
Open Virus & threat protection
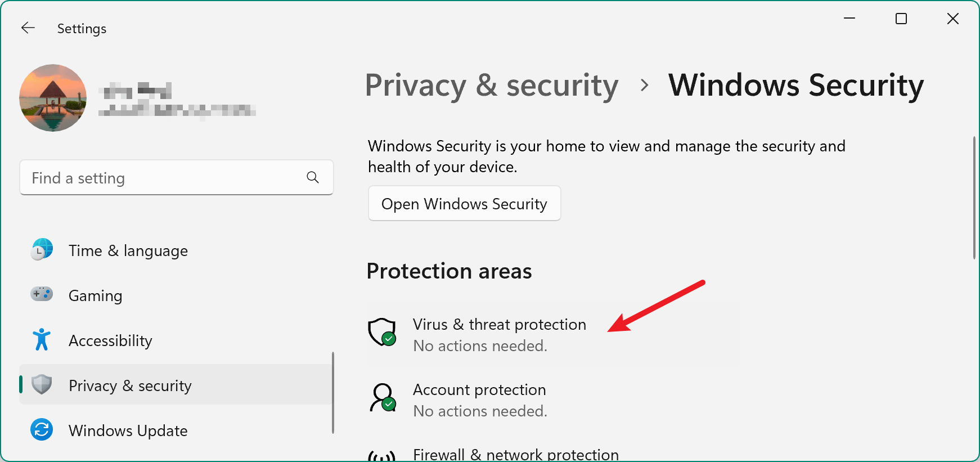coord(499,325)
